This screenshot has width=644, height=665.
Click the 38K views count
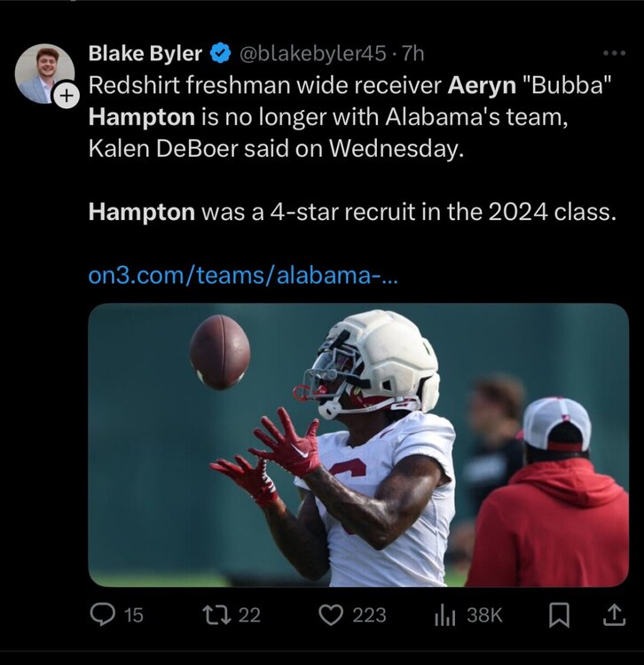[x=484, y=614]
